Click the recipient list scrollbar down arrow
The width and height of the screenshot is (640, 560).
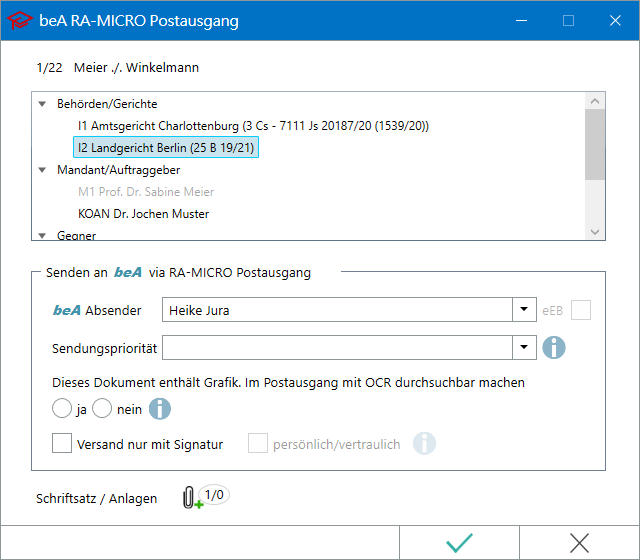click(x=595, y=232)
